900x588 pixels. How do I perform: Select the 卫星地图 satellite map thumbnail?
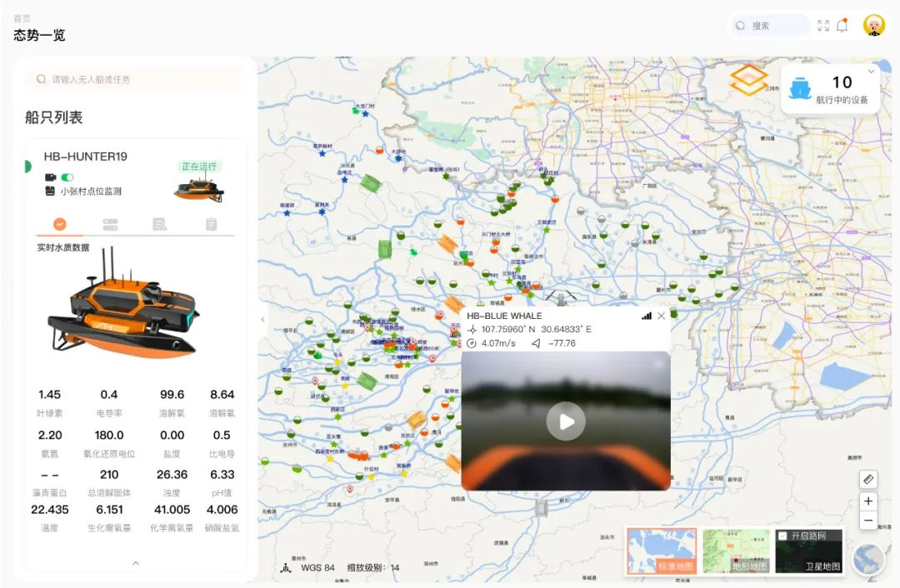809,551
